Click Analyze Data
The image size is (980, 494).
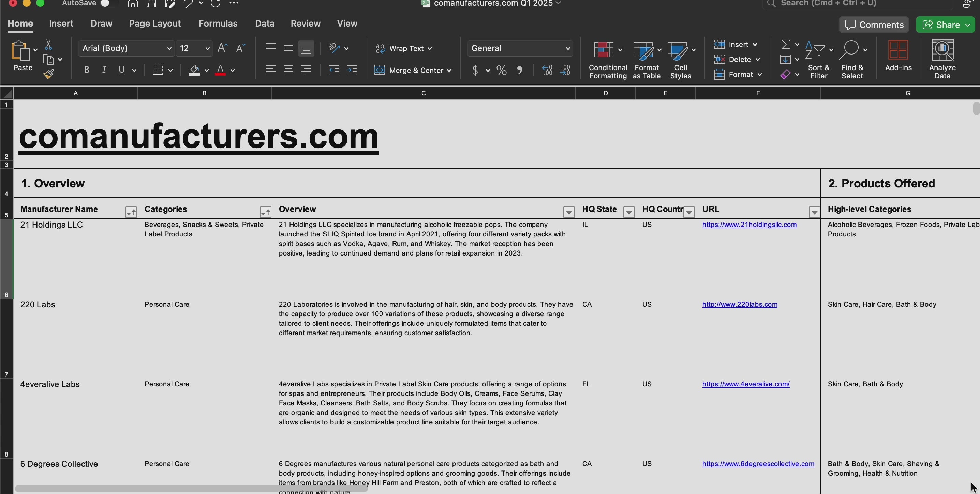tap(942, 59)
